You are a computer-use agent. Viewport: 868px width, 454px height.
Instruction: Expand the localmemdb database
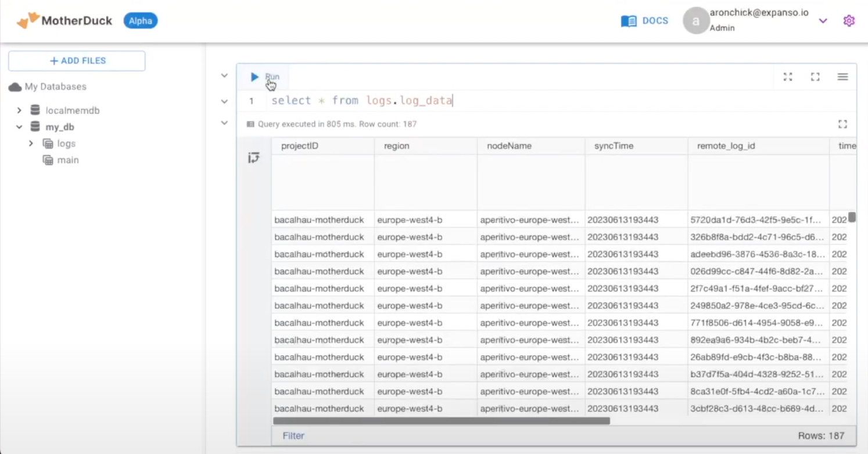[19, 110]
